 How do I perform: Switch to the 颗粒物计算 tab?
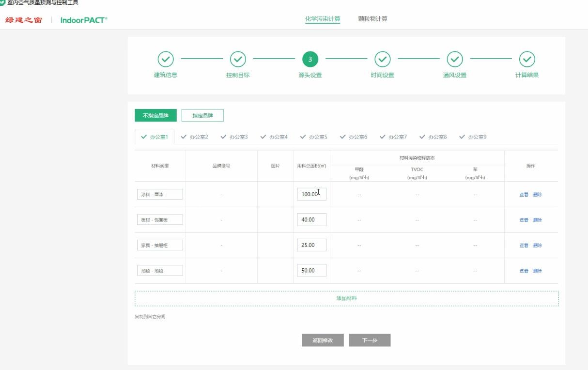[372, 19]
